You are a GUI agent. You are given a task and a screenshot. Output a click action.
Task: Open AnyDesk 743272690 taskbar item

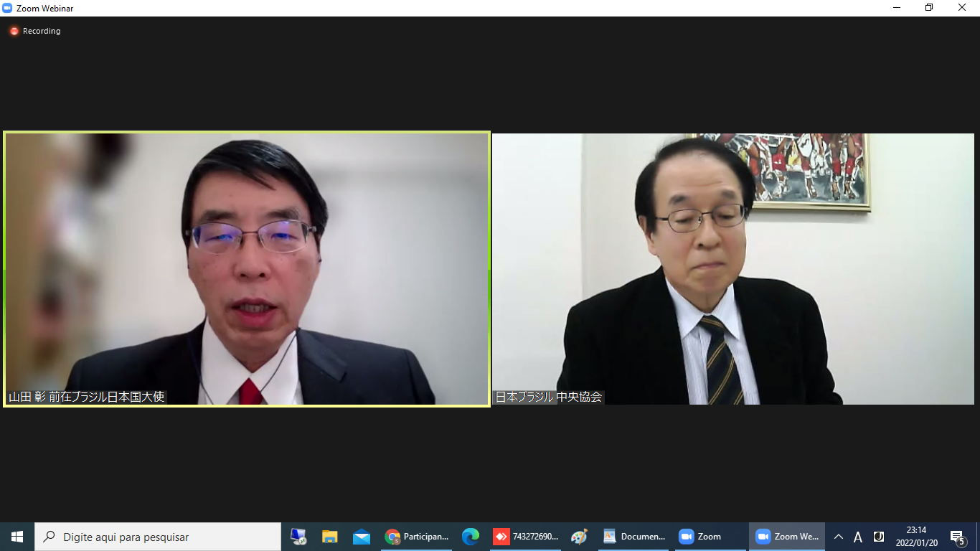coord(526,537)
